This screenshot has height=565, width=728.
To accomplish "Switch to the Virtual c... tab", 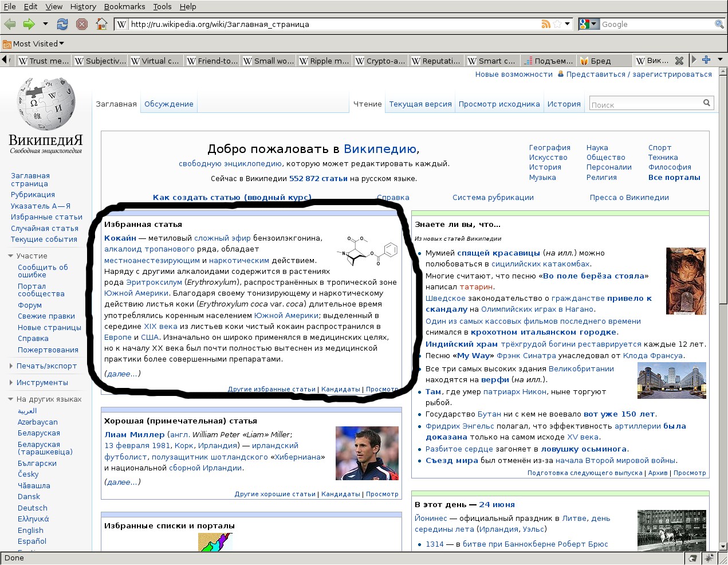I will click(156, 61).
